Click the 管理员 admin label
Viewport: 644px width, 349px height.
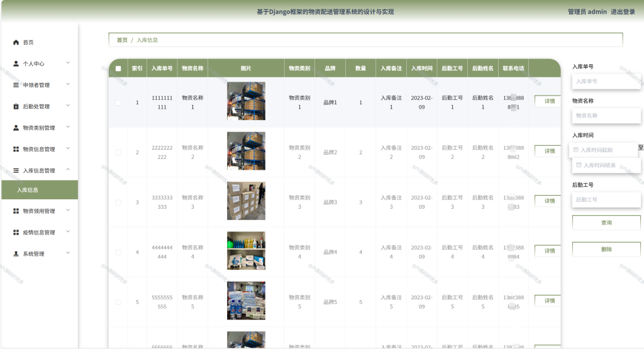pos(587,12)
